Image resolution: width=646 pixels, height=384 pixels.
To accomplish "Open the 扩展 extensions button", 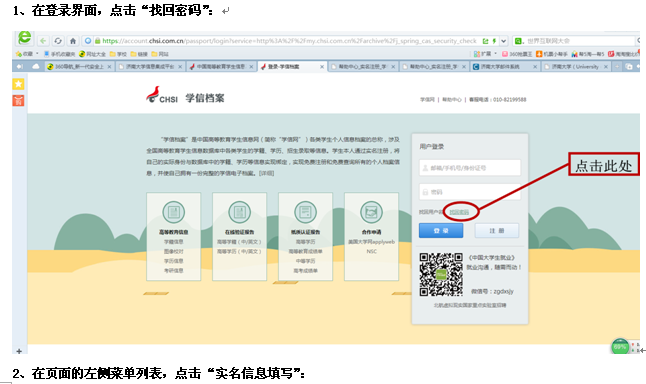I will [482, 54].
